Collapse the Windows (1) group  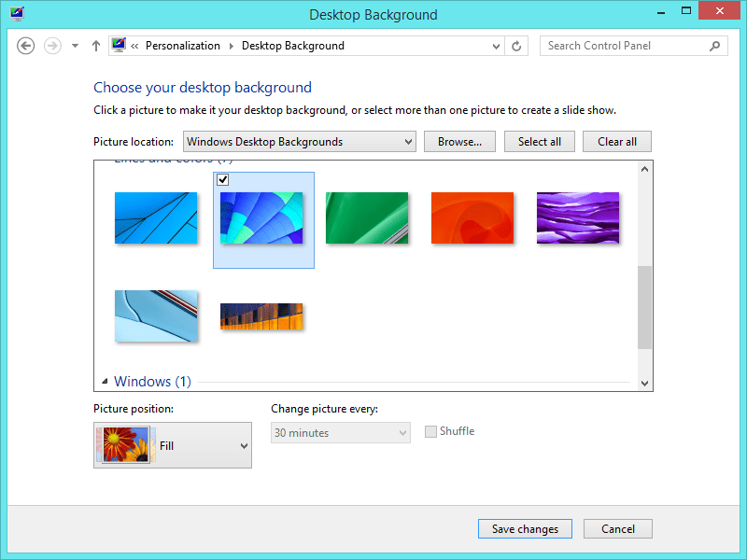tap(104, 382)
